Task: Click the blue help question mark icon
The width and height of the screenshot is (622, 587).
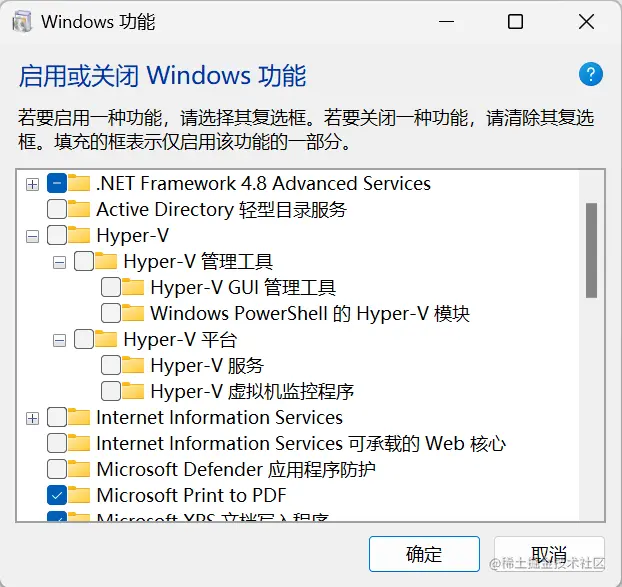Action: (x=591, y=74)
